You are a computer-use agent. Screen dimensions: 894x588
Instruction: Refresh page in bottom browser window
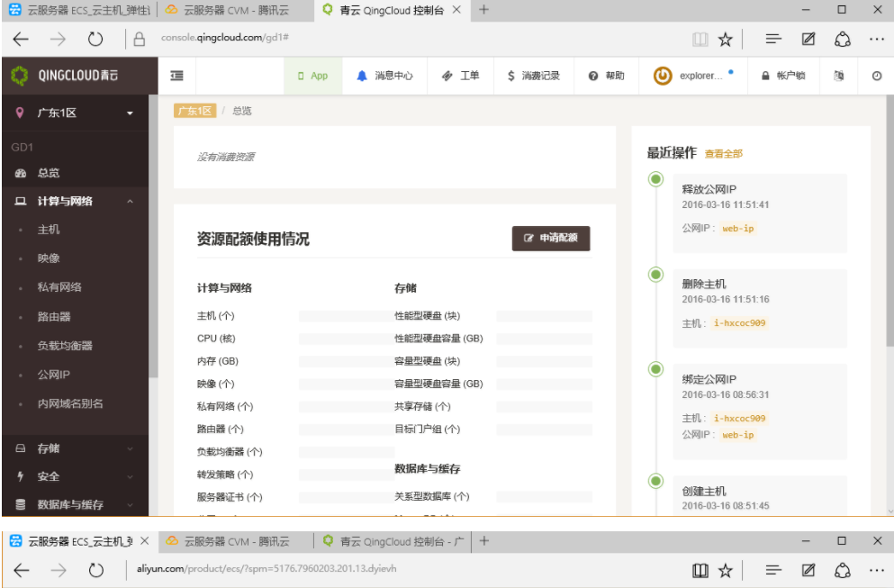(95, 570)
